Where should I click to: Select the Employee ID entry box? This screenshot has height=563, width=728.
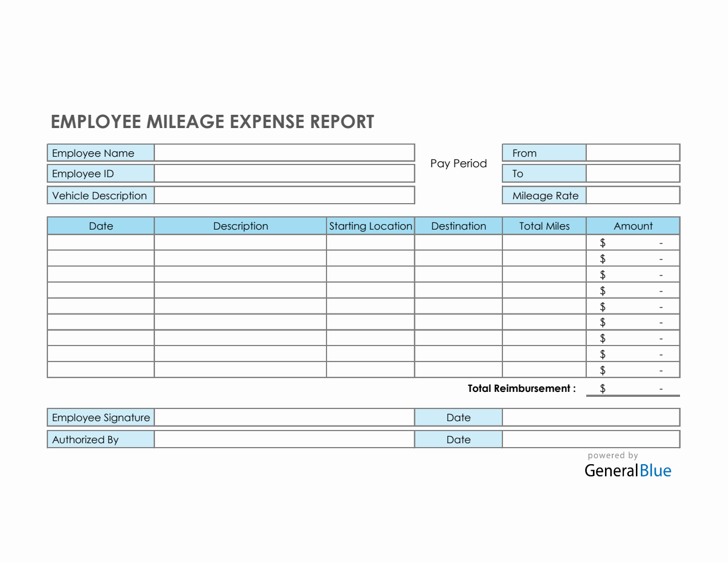tap(284, 173)
